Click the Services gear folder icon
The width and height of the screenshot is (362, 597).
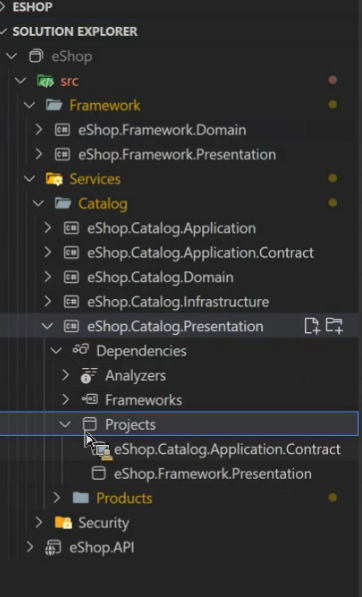pos(54,179)
